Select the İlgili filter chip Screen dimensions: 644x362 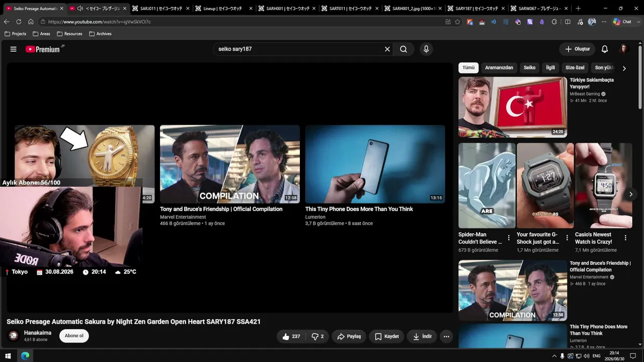(x=550, y=68)
